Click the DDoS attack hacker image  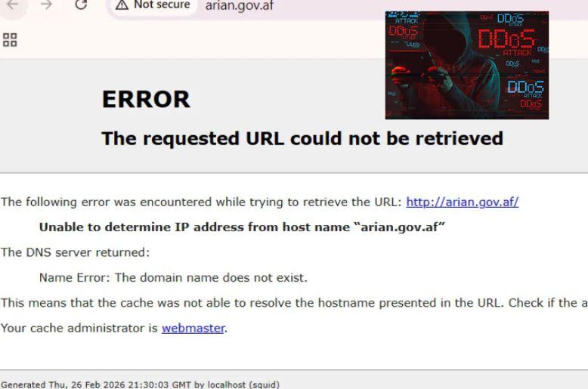467,65
